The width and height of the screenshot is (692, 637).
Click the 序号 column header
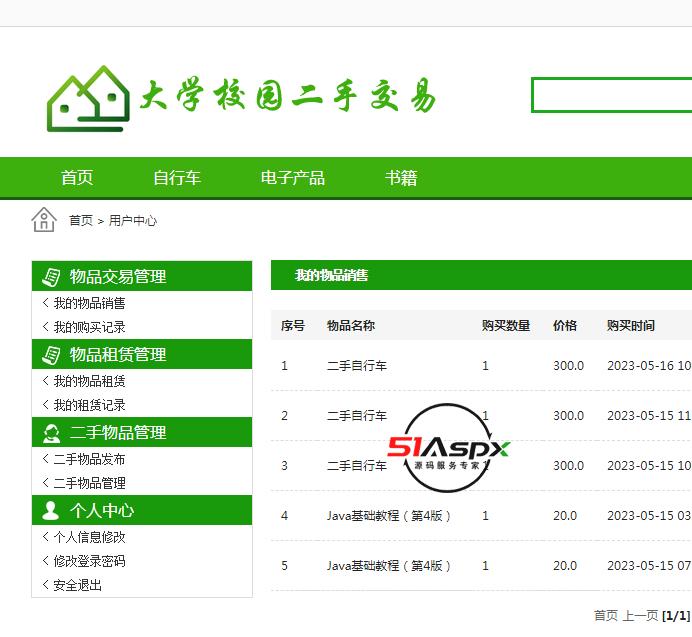[293, 326]
